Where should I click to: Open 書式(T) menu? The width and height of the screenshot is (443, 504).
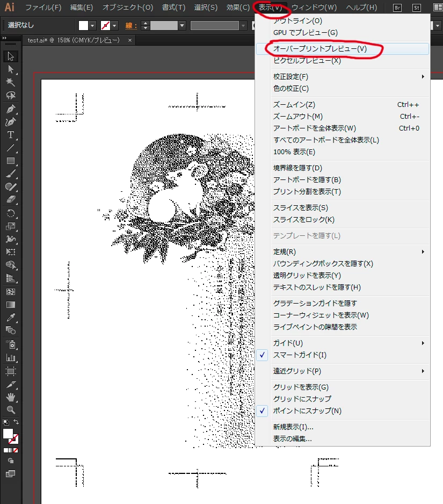tap(173, 8)
